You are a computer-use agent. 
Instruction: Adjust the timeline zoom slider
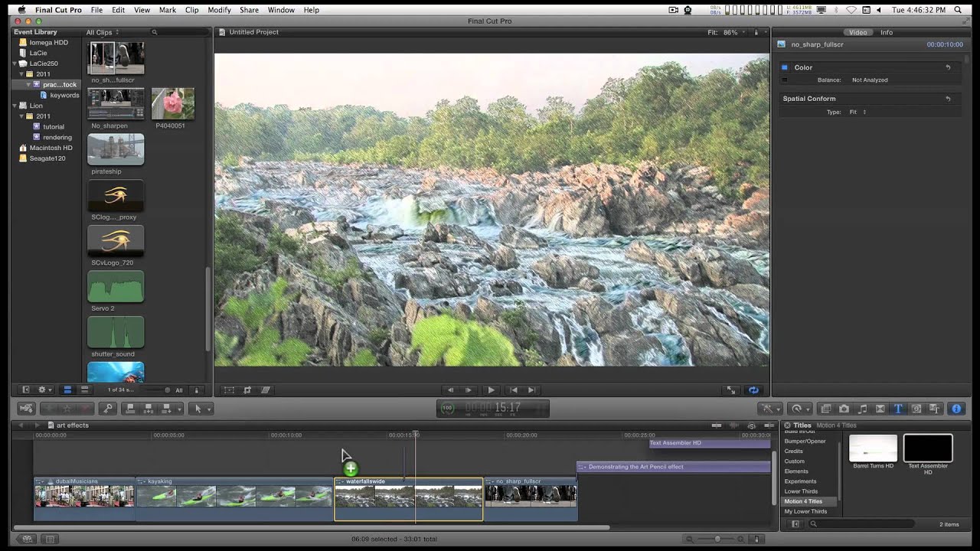717,540
